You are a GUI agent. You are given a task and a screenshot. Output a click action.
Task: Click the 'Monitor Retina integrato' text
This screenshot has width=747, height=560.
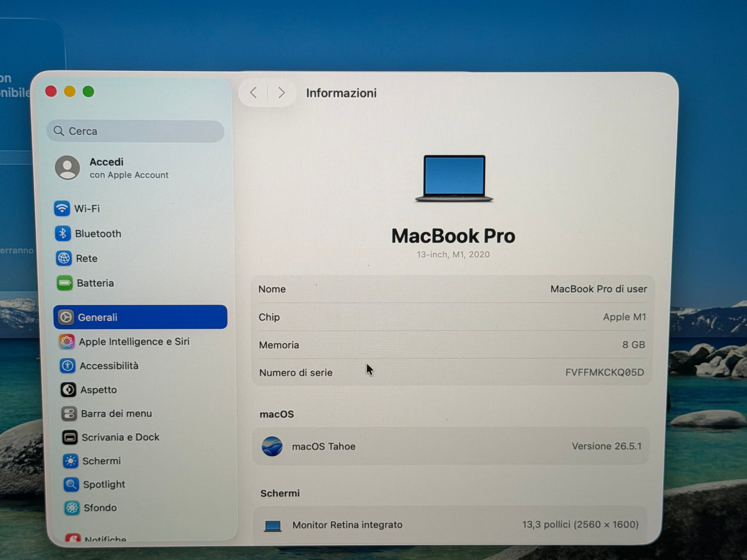coord(347,525)
